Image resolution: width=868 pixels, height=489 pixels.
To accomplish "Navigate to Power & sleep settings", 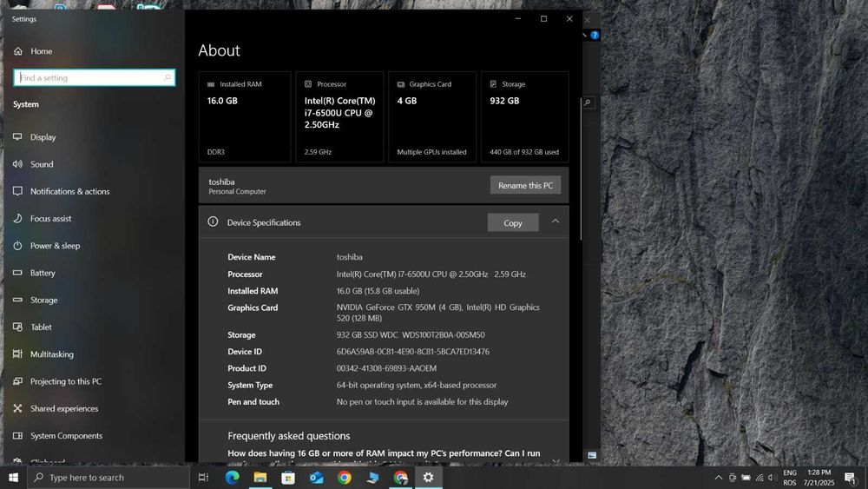I will pyautogui.click(x=55, y=246).
